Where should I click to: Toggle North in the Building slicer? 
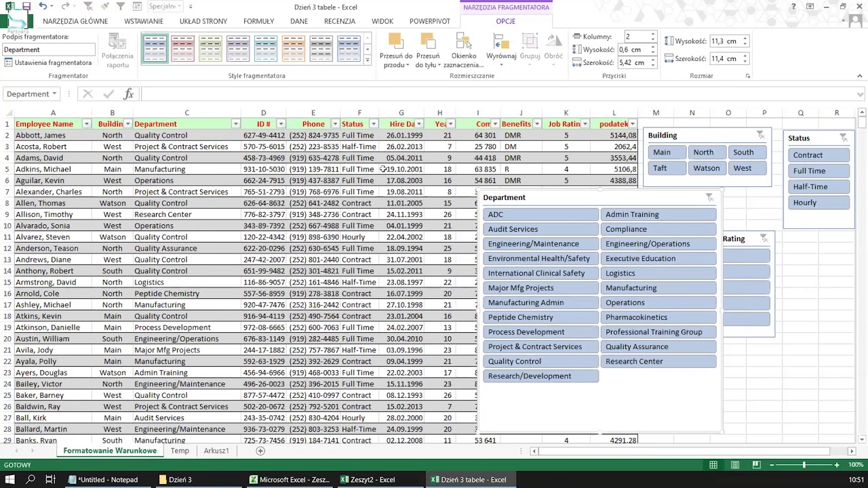[707, 152]
